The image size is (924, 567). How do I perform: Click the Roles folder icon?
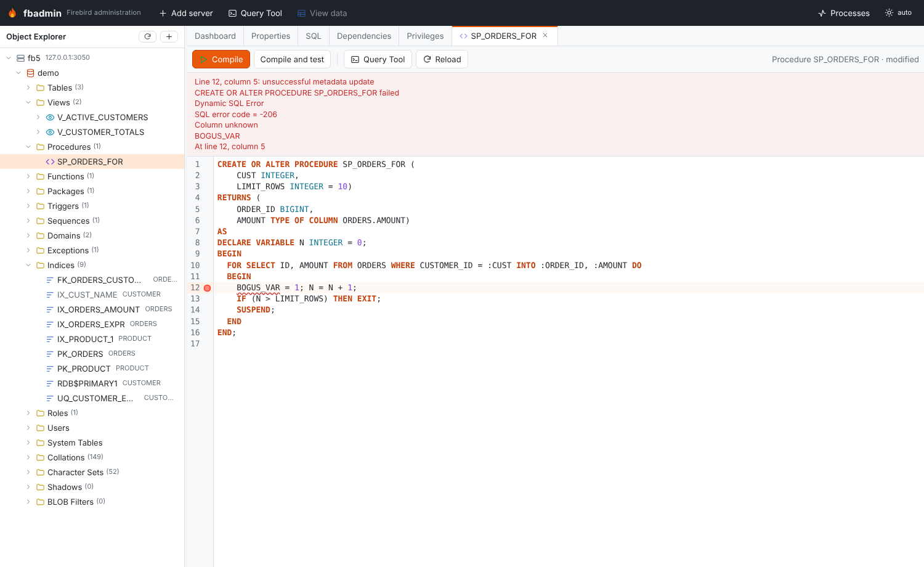pyautogui.click(x=40, y=413)
